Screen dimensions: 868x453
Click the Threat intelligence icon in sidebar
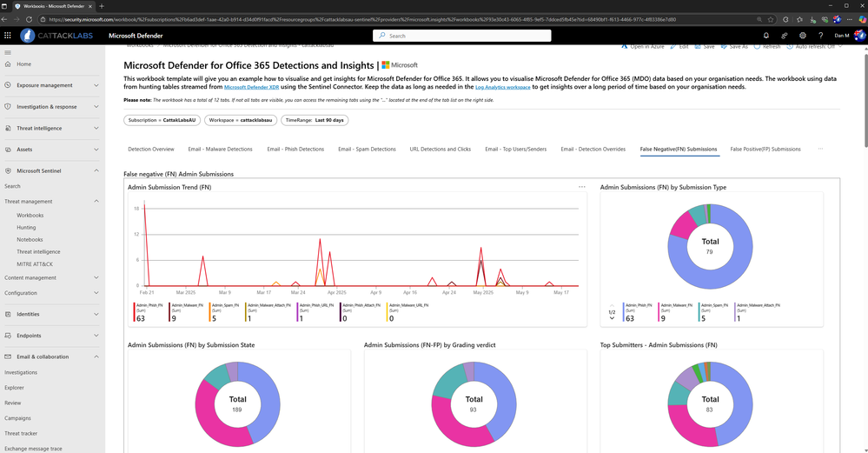[8, 128]
